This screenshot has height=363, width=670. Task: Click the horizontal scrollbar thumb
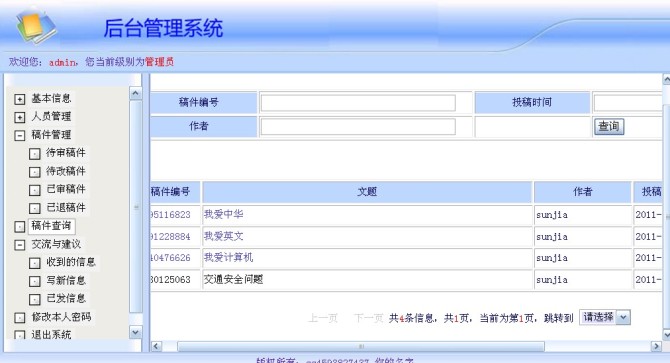[x=361, y=346]
